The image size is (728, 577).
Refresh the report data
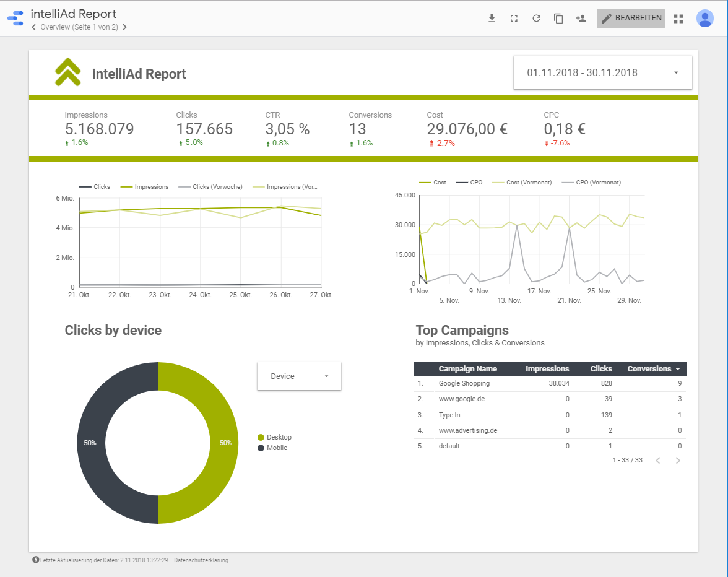536,19
